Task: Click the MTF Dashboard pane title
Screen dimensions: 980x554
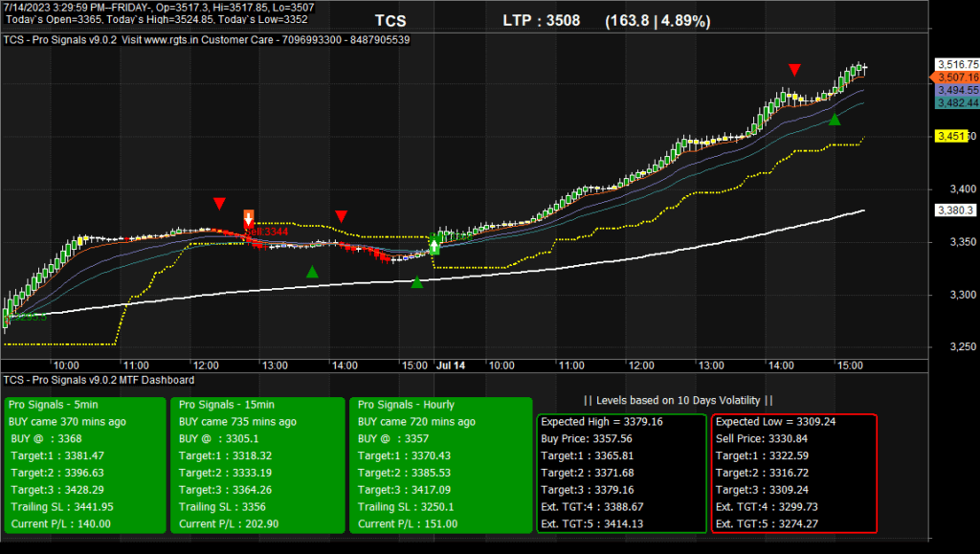Action: [x=99, y=380]
